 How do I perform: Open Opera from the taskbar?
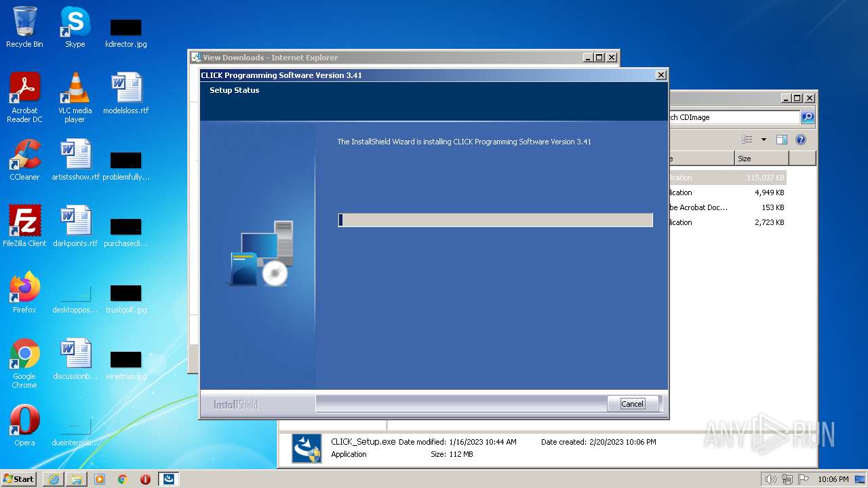[145, 479]
